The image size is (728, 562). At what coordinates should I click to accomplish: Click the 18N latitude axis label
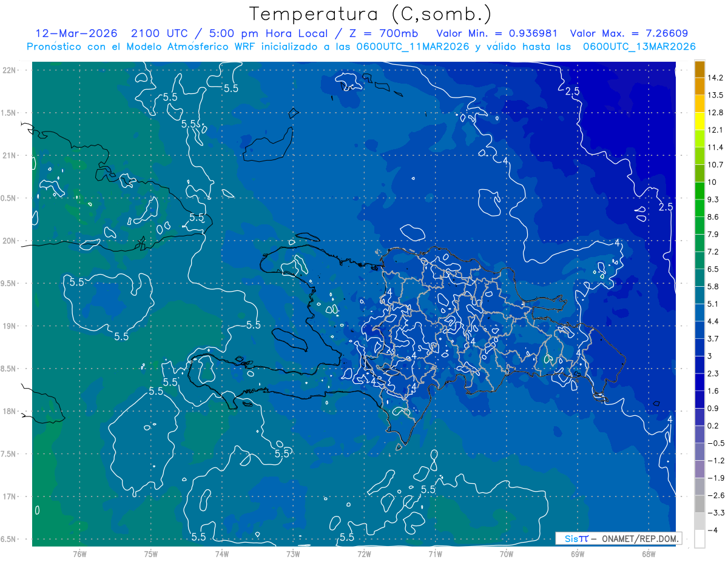10,412
